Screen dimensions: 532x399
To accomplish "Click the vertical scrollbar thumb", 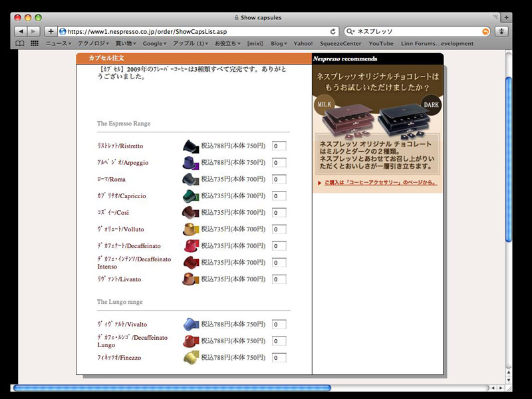I will [x=508, y=160].
